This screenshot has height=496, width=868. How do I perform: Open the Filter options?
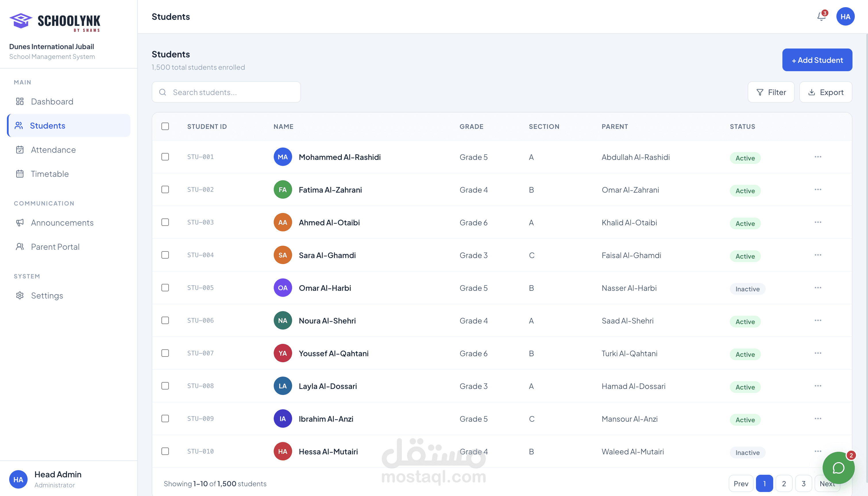click(771, 92)
